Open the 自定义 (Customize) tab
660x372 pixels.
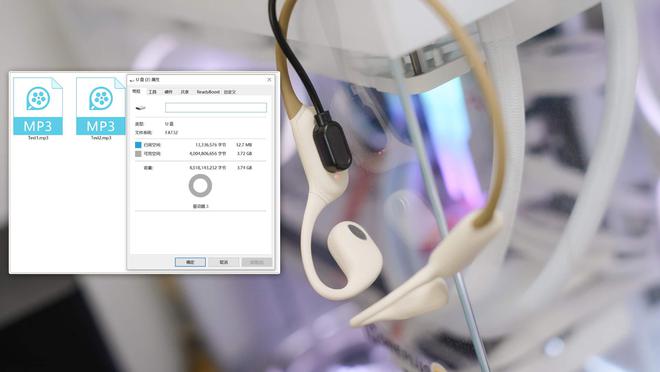[x=230, y=92]
